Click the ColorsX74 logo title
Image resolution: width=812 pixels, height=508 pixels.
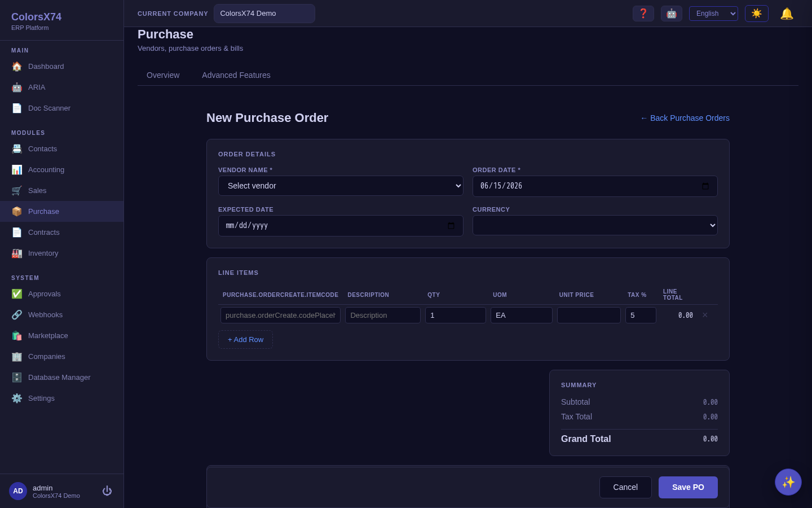[37, 17]
